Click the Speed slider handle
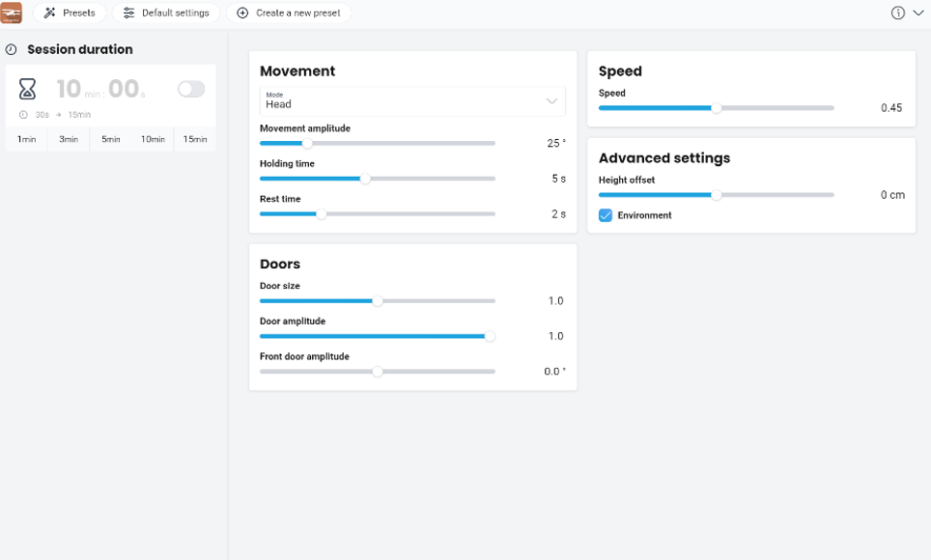 coord(717,108)
